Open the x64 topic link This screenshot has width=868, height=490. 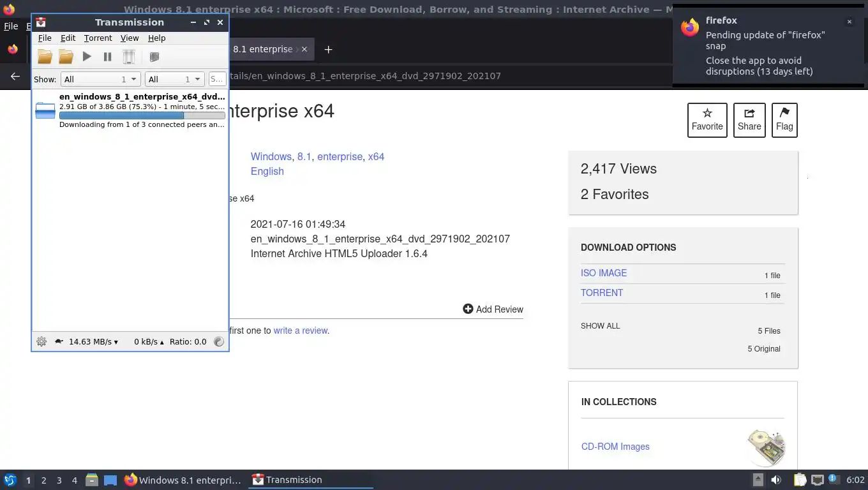coord(376,156)
